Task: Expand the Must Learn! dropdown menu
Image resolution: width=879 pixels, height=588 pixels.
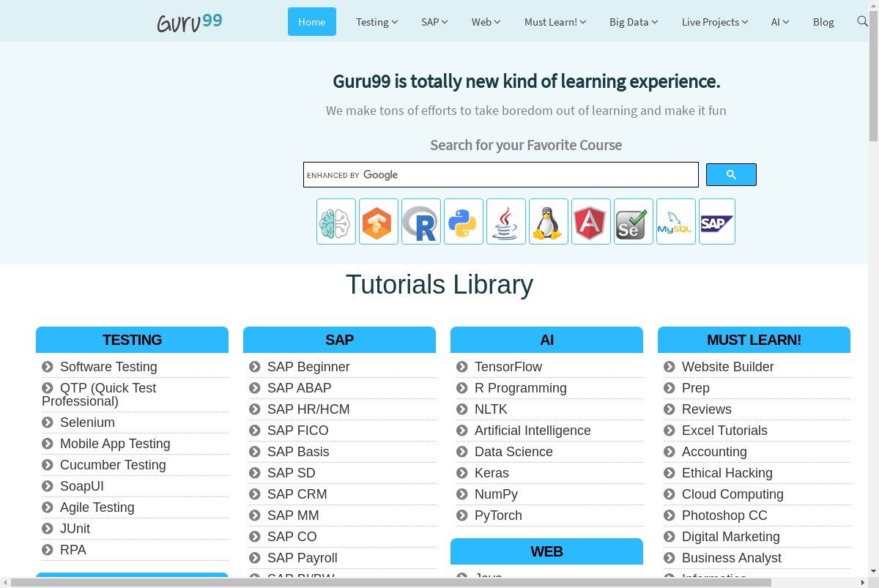Action: point(555,22)
